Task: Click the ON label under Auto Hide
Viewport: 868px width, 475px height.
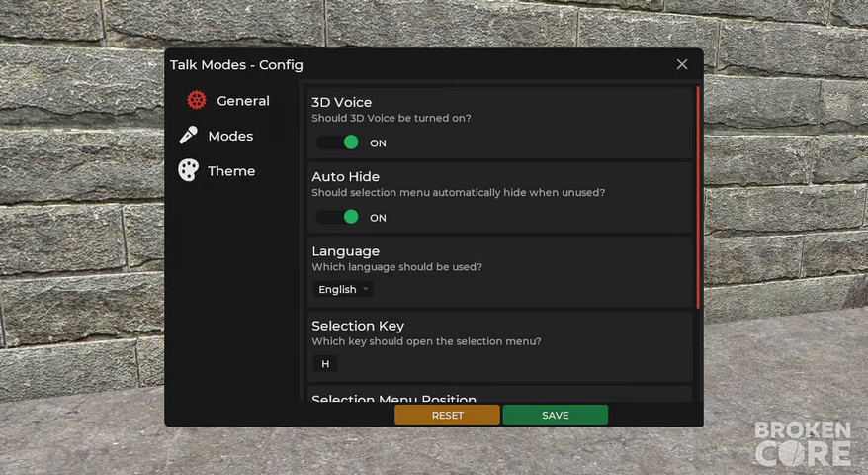Action: 378,218
